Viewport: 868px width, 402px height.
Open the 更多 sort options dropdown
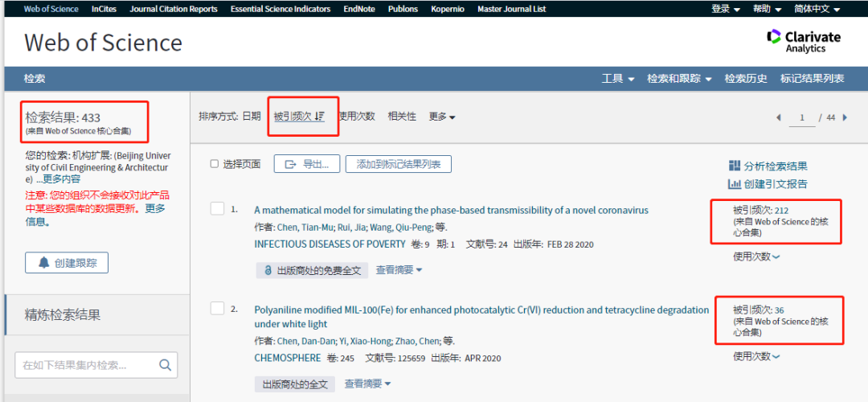442,117
